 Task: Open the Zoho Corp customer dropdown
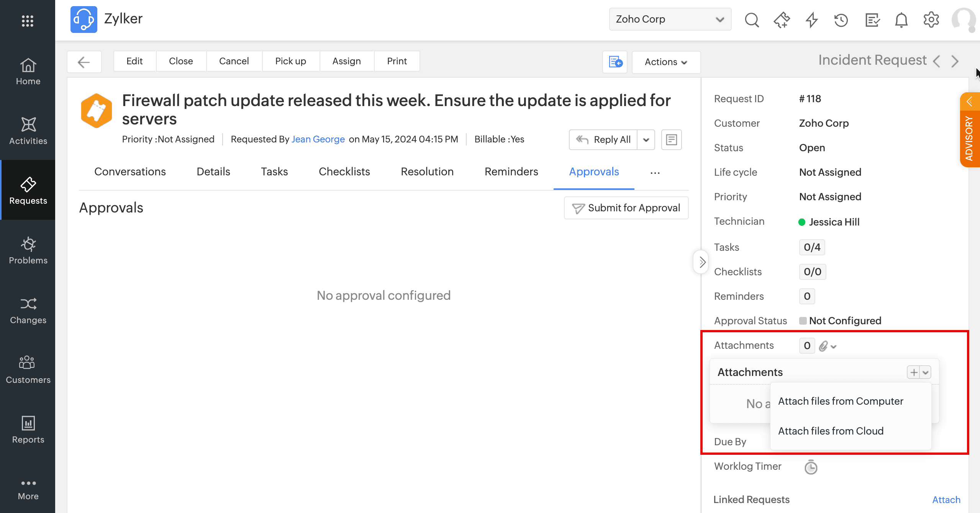pyautogui.click(x=670, y=19)
